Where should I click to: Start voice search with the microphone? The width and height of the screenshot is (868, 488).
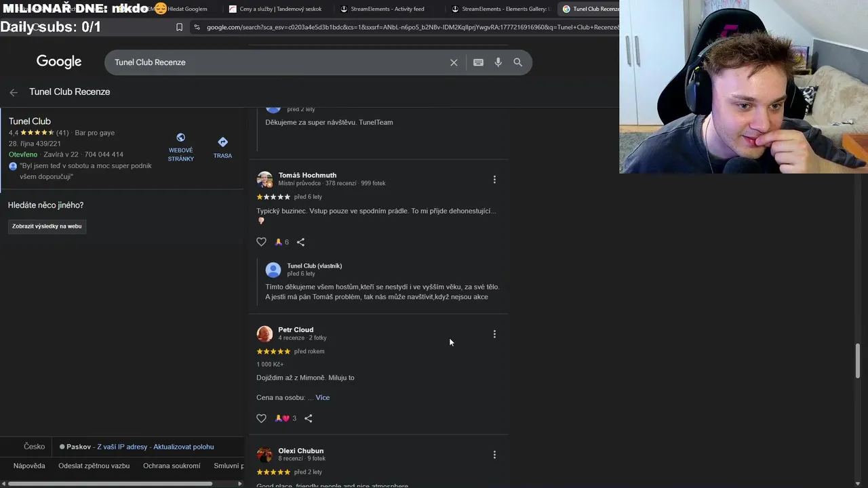498,62
